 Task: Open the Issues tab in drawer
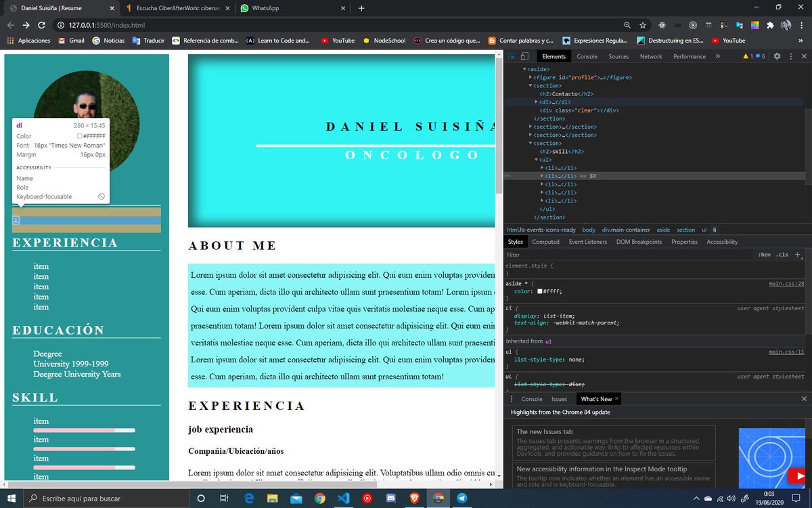(559, 399)
